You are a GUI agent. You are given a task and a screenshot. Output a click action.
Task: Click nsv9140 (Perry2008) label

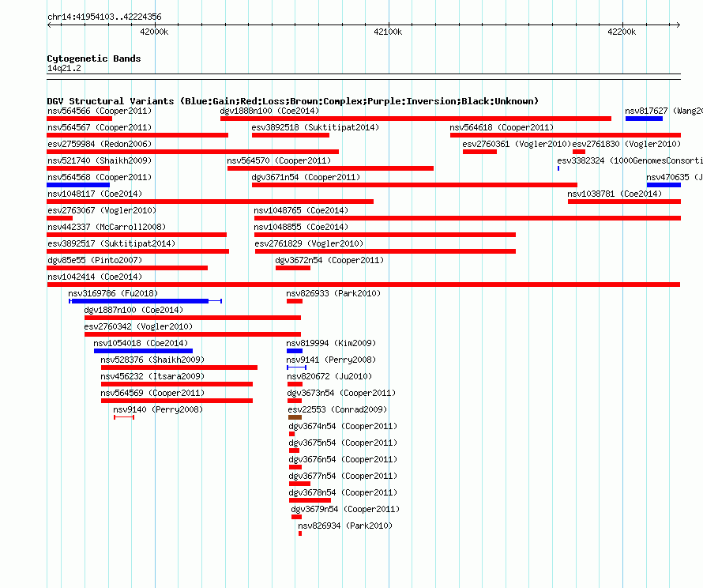tap(158, 409)
